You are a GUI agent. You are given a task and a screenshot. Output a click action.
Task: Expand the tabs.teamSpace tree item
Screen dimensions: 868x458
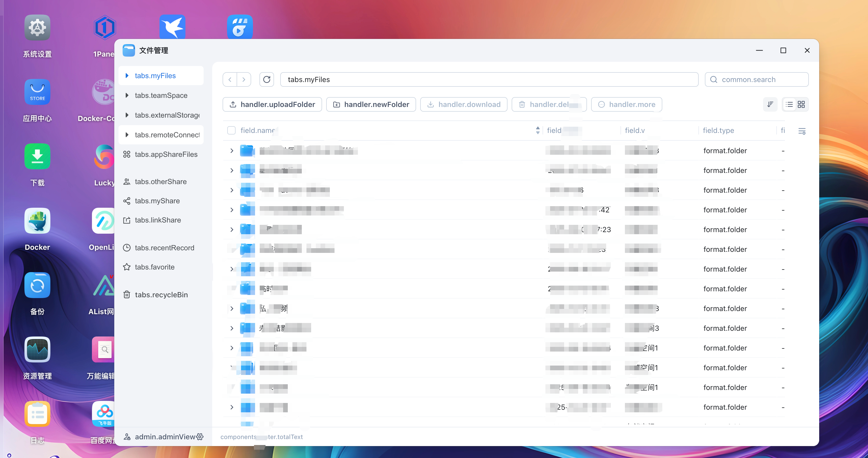(x=127, y=95)
